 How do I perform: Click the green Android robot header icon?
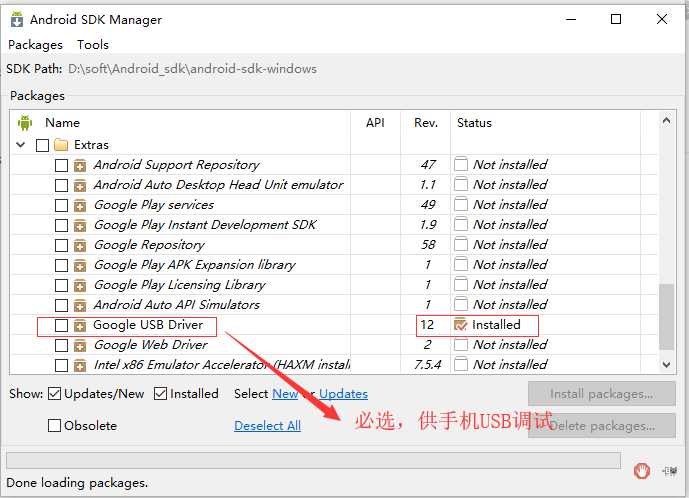click(x=25, y=123)
